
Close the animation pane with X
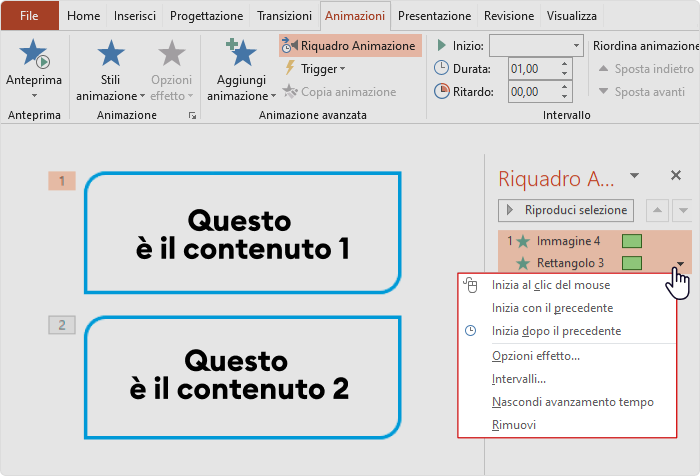point(676,175)
